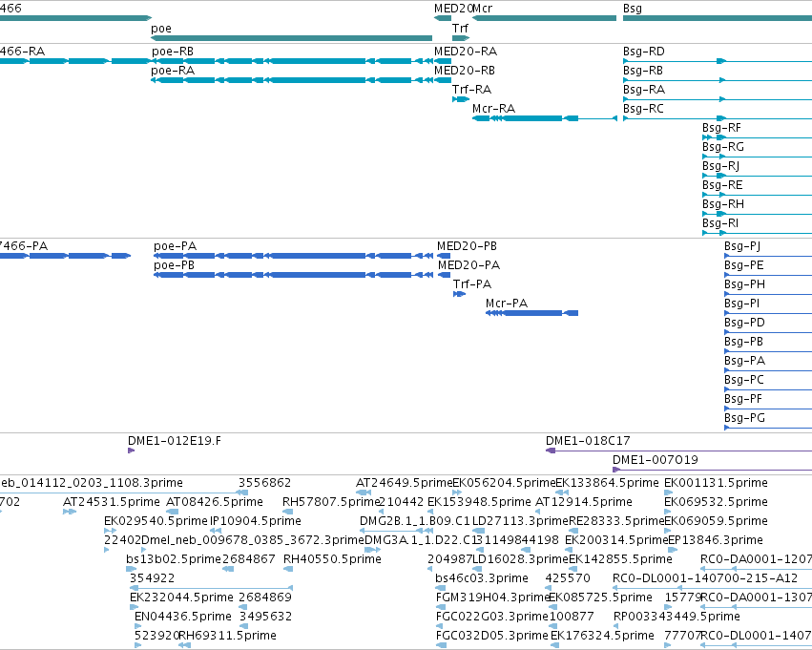Viewport: 812px width, 650px height.
Task: Click the Mcr-PA protein glyph
Action: [531, 313]
